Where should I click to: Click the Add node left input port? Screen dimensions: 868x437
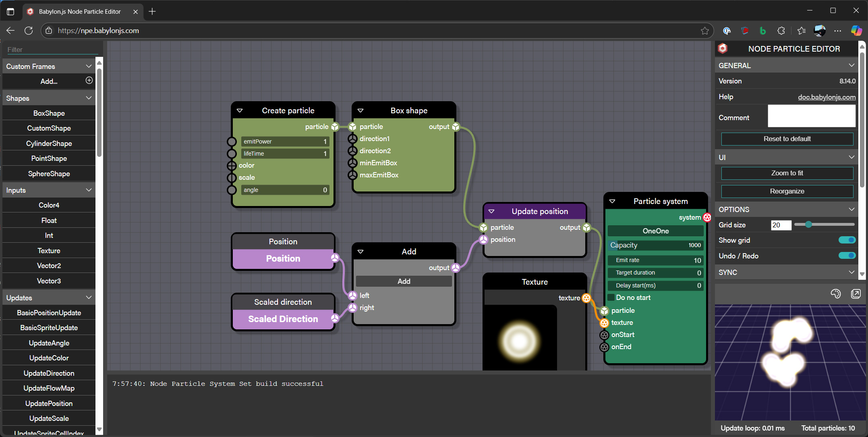(x=352, y=295)
